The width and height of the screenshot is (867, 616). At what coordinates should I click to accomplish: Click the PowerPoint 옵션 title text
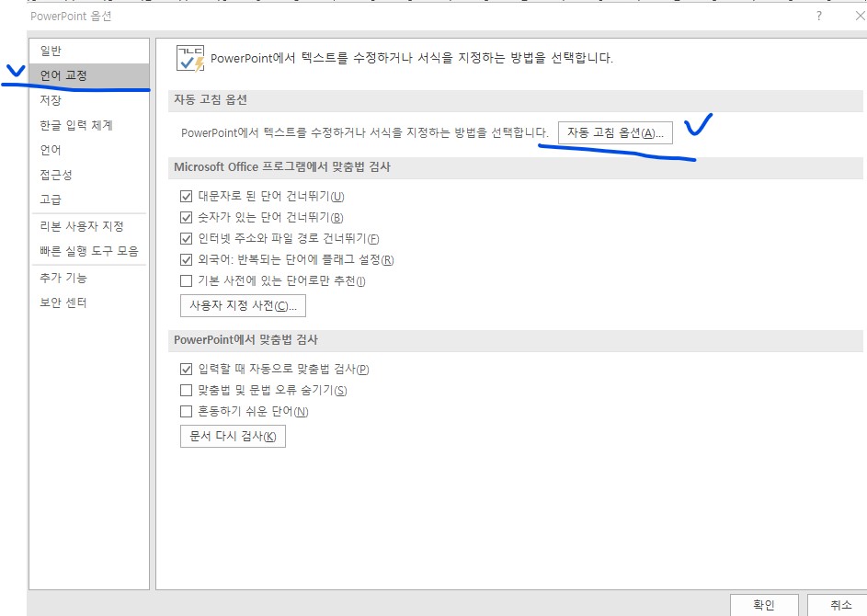point(71,16)
